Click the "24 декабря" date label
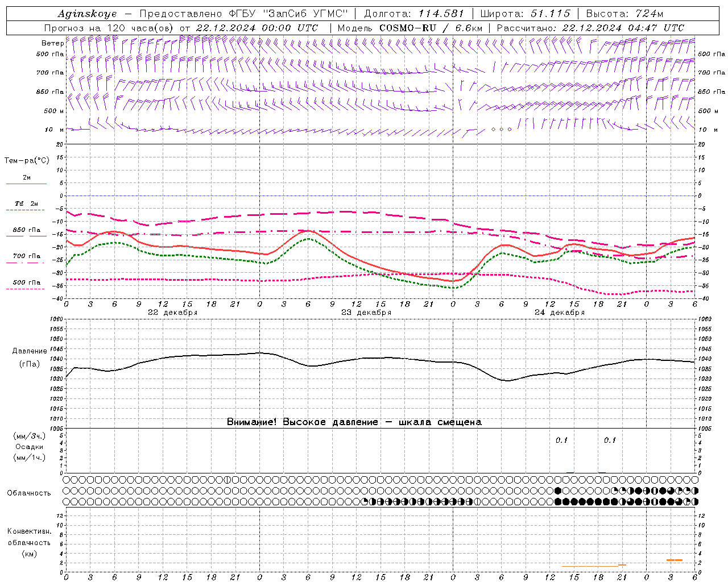 click(560, 313)
